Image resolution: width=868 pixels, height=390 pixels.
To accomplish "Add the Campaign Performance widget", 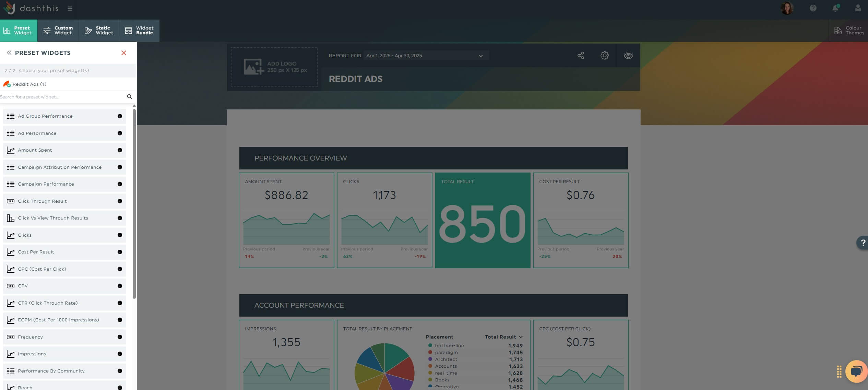I will (64, 184).
